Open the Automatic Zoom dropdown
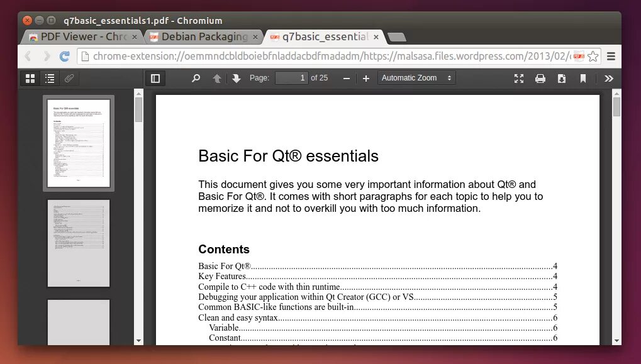The width and height of the screenshot is (641, 364). click(x=416, y=78)
